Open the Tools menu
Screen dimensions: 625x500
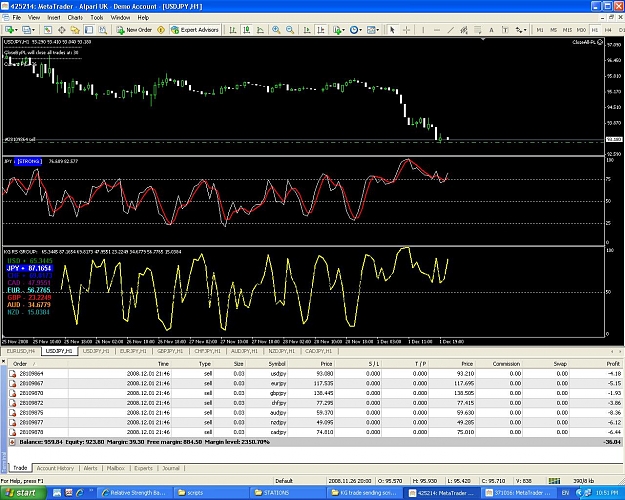point(96,18)
